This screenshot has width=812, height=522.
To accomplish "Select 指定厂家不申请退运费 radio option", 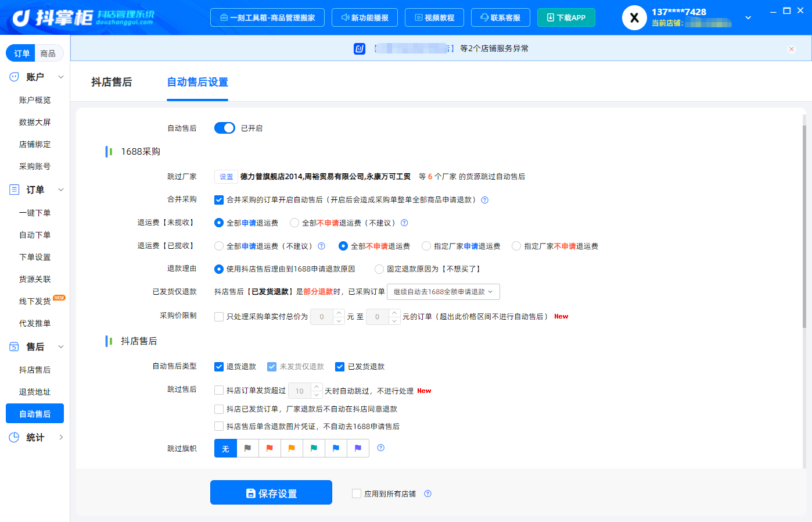I will [x=516, y=246].
